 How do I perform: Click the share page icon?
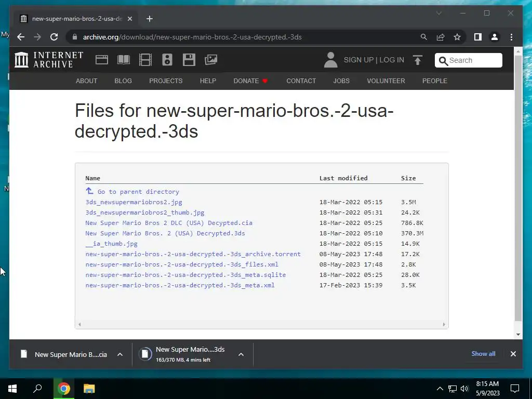coord(441,37)
